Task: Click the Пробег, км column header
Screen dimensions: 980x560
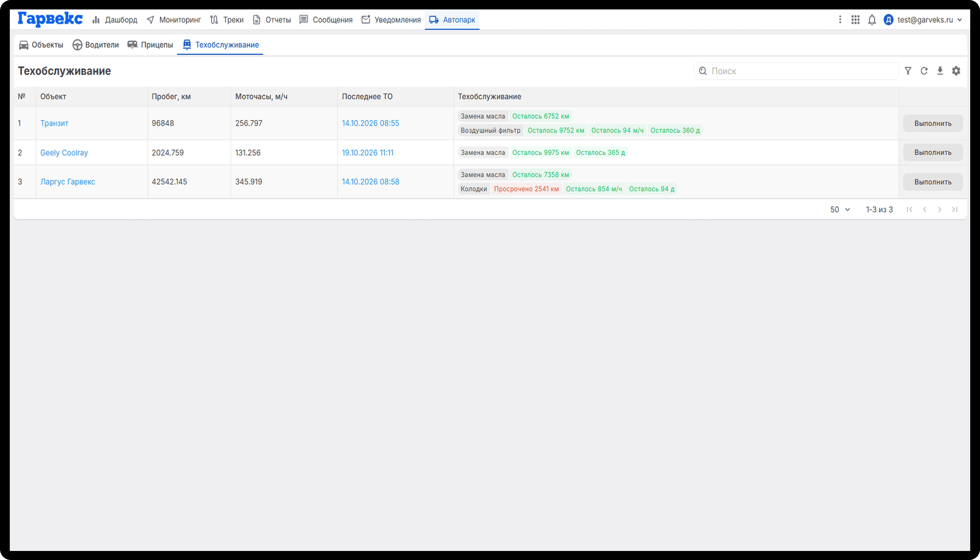Action: pos(171,96)
